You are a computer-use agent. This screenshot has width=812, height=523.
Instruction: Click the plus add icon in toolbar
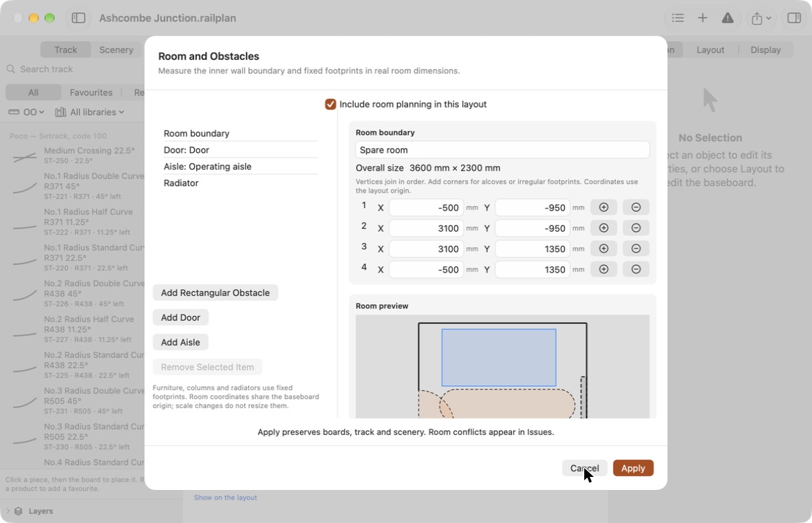coord(702,18)
